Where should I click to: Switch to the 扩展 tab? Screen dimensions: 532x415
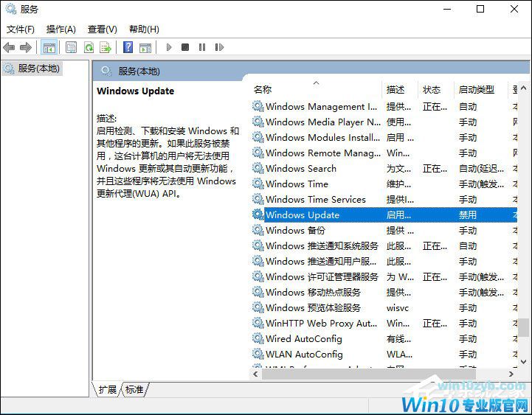pyautogui.click(x=107, y=390)
